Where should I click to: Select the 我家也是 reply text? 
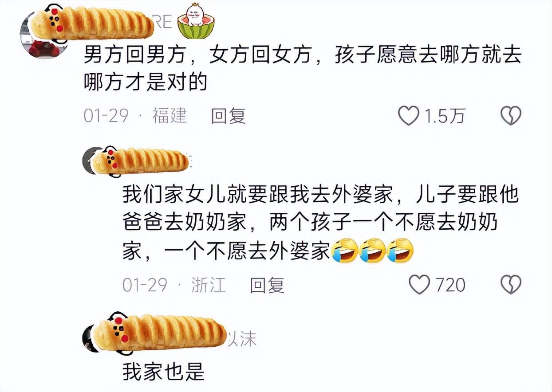pos(163,372)
